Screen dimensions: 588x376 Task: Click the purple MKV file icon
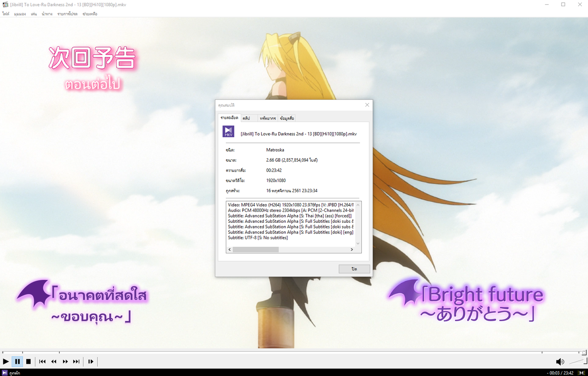229,132
